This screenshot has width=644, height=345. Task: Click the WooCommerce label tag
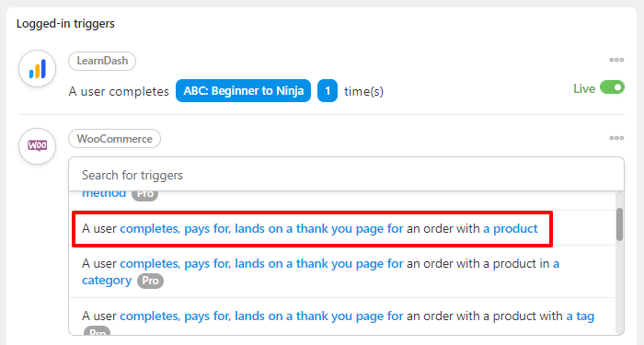115,139
